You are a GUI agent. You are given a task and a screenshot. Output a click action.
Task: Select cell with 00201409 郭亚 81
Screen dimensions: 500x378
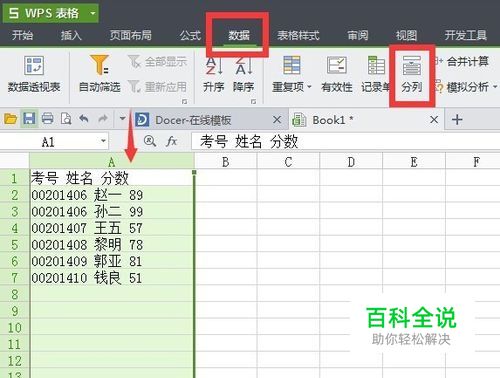tap(112, 261)
